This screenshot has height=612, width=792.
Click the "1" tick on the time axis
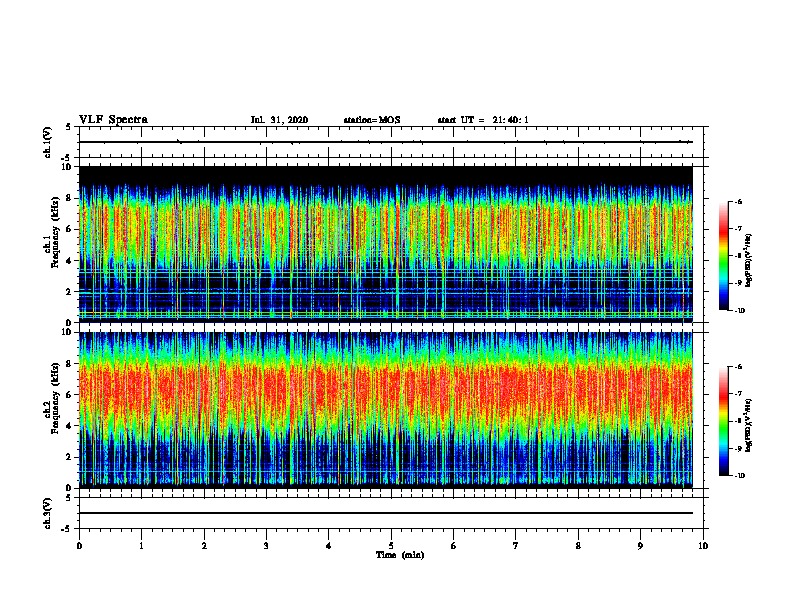(x=142, y=546)
